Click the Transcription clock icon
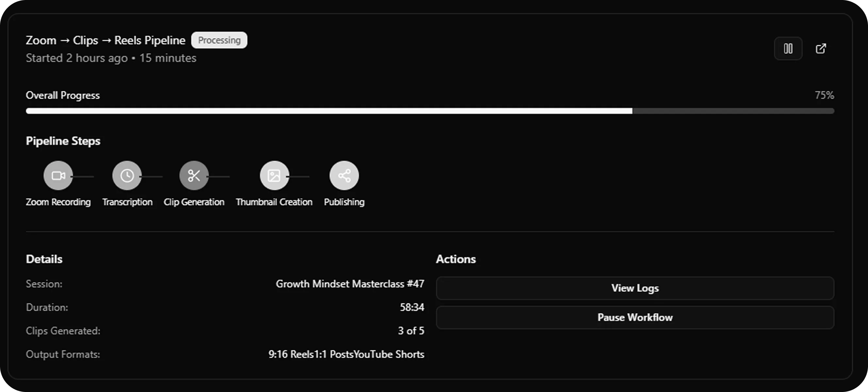868x392 pixels. tap(127, 175)
